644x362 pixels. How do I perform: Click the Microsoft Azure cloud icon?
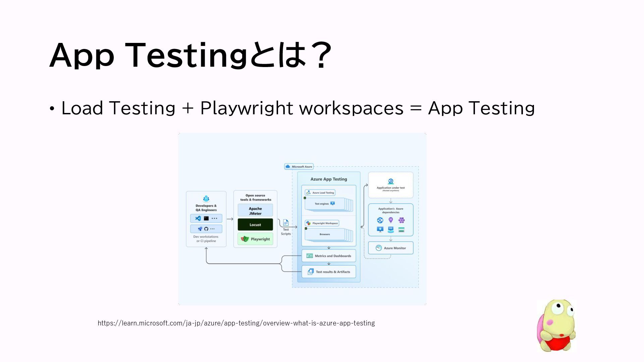(288, 167)
